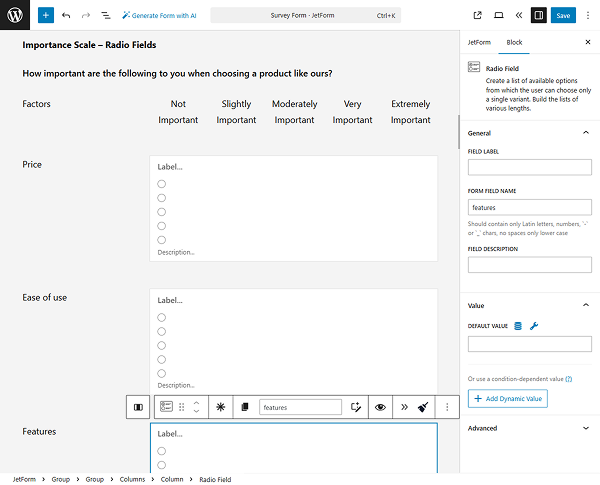
Task: Select Column in the breadcrumb
Action: click(172, 479)
